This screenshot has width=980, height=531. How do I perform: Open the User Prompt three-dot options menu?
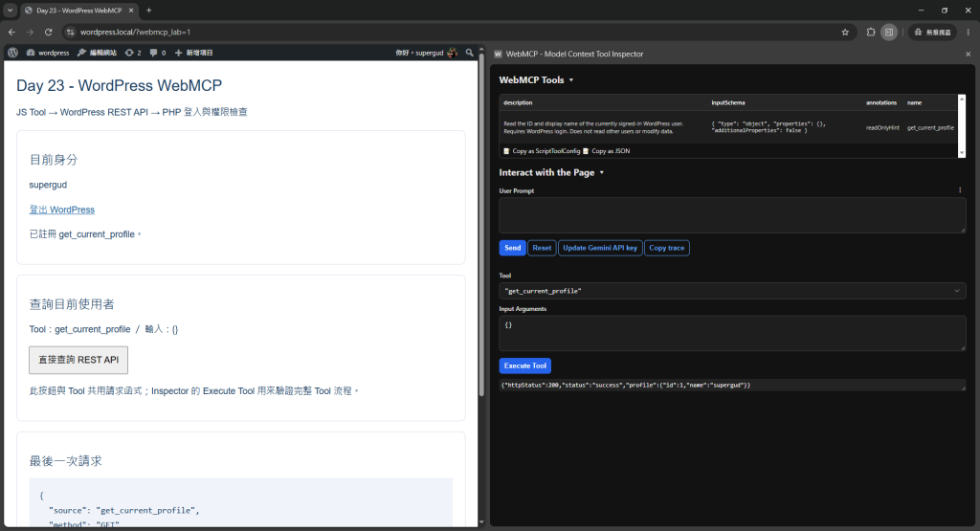[x=960, y=190]
